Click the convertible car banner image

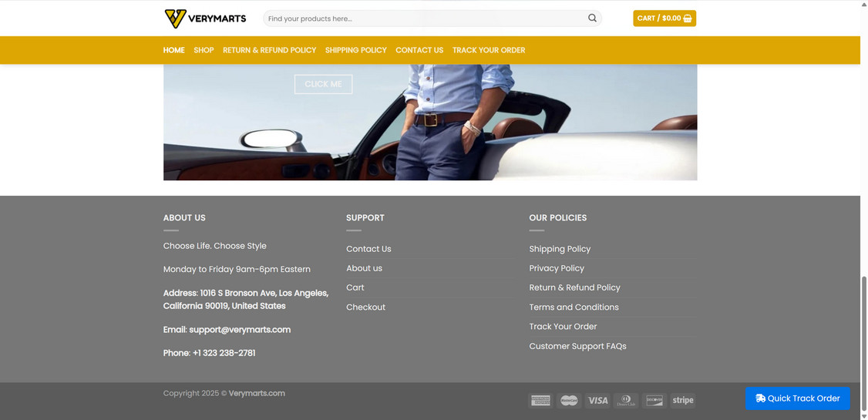pos(430,123)
